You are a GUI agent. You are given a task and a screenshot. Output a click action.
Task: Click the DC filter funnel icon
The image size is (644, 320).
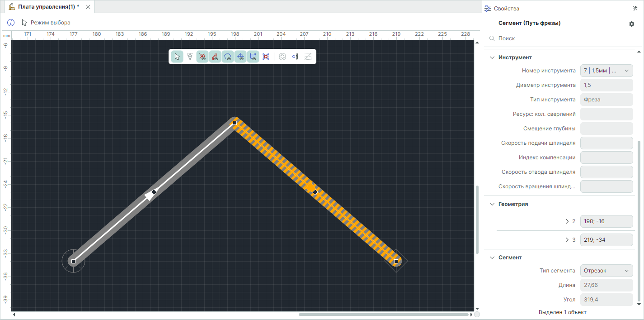click(x=190, y=57)
